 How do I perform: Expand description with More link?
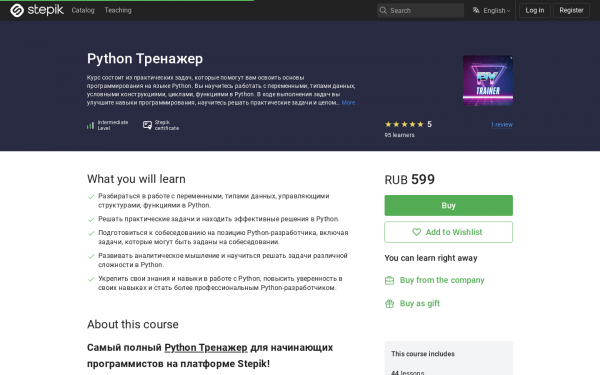click(348, 103)
